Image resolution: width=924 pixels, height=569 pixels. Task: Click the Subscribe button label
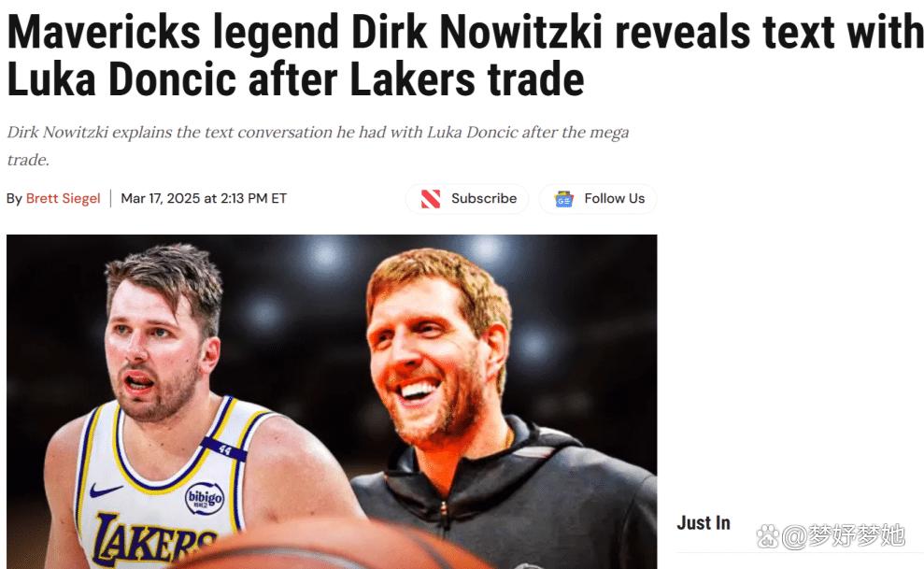pos(484,198)
